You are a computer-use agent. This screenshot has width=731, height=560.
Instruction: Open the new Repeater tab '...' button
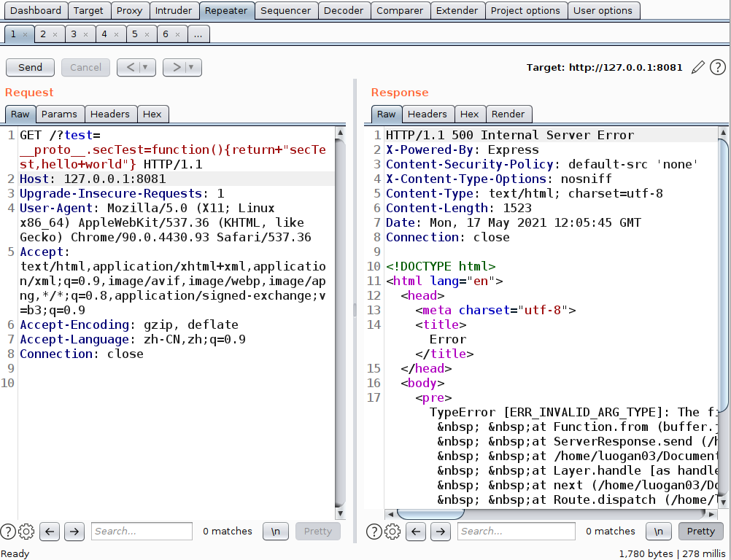coord(198,34)
